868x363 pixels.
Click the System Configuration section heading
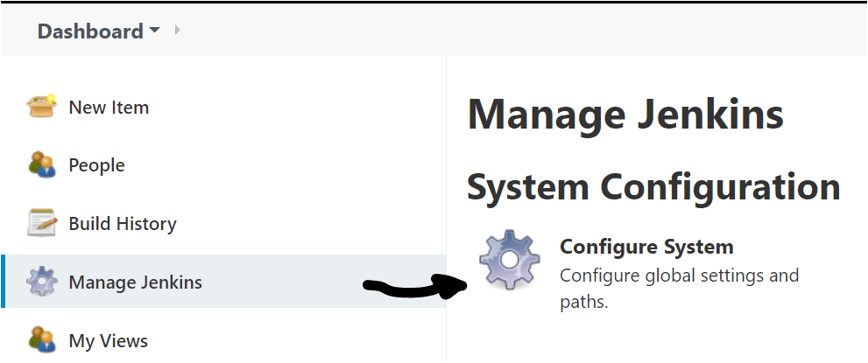point(653,186)
